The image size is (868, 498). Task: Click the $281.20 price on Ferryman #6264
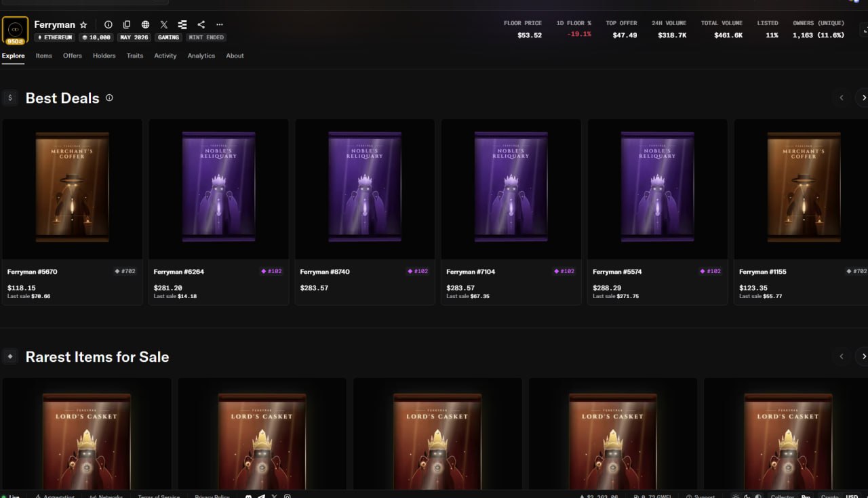tap(168, 288)
